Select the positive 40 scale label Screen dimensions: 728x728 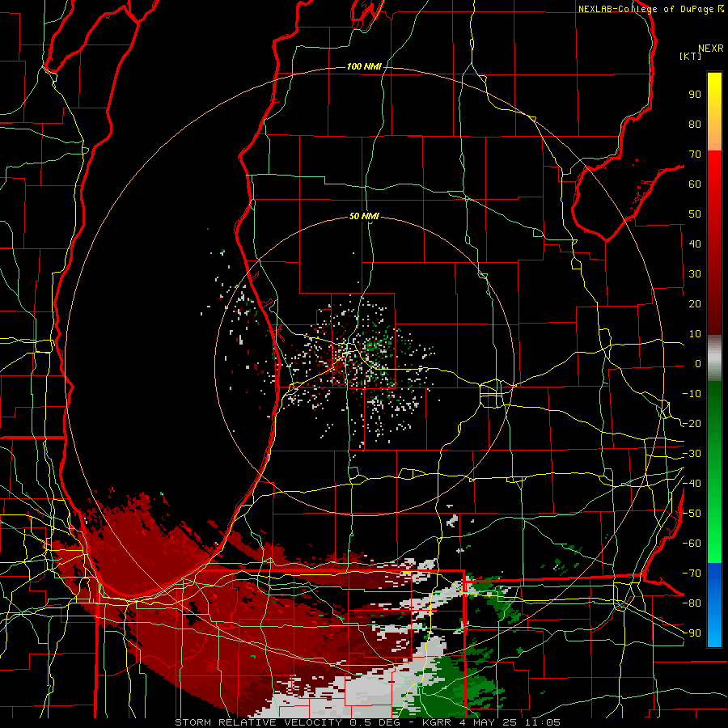click(695, 244)
